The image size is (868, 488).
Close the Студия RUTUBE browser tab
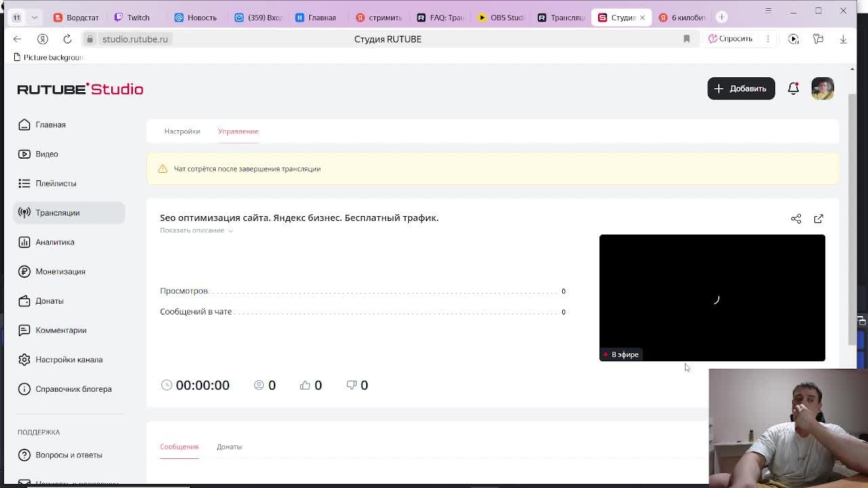coord(642,18)
